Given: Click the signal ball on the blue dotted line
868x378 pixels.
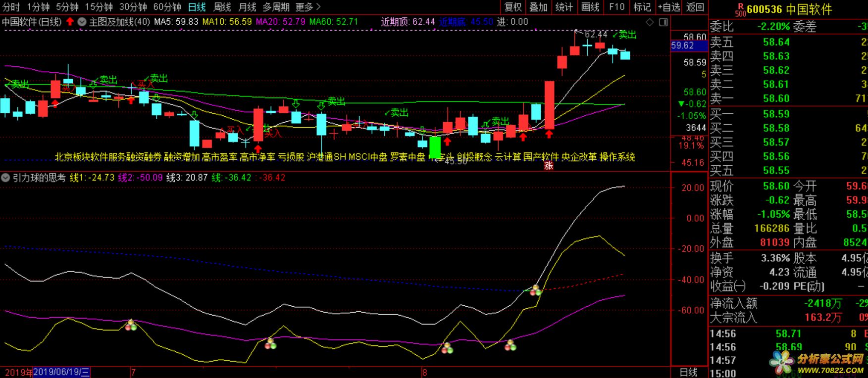Looking at the screenshot, I should (536, 290).
